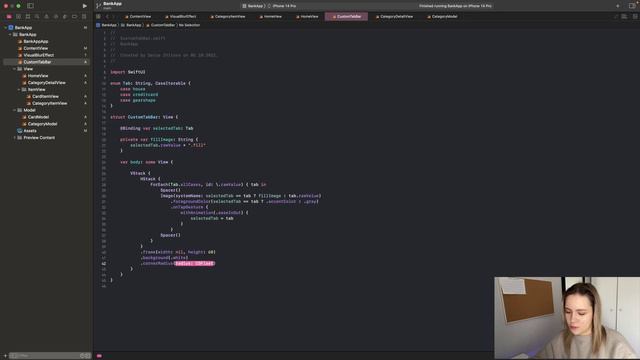Collapse the BankApp project root
The height and width of the screenshot is (360, 640).
coord(5,28)
